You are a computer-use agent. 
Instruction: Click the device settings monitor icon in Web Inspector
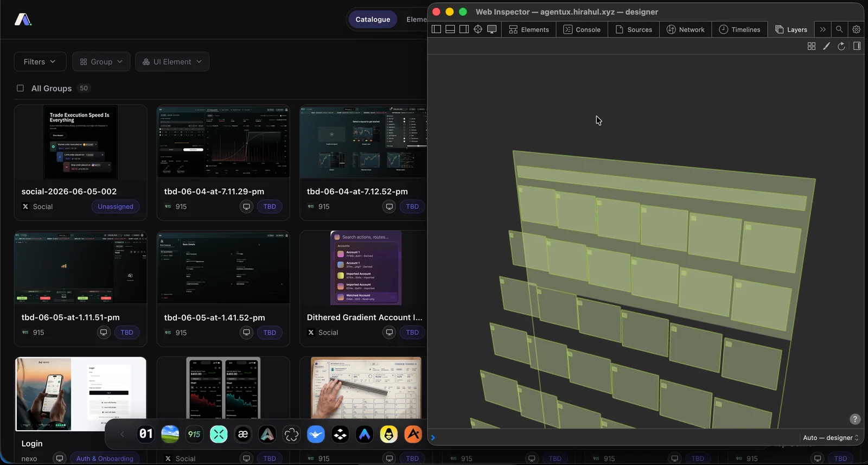(x=492, y=29)
